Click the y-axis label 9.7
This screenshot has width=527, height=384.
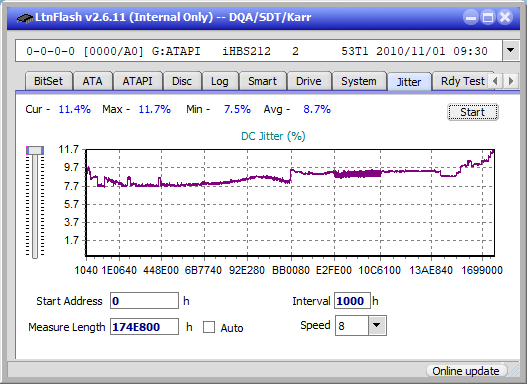(x=72, y=167)
